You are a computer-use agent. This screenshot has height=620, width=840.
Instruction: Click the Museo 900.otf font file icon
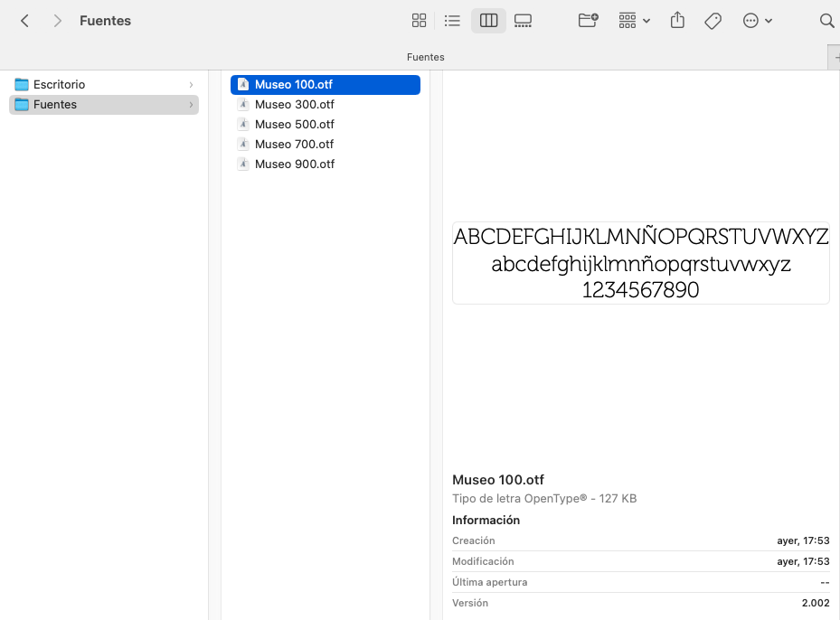pyautogui.click(x=243, y=164)
